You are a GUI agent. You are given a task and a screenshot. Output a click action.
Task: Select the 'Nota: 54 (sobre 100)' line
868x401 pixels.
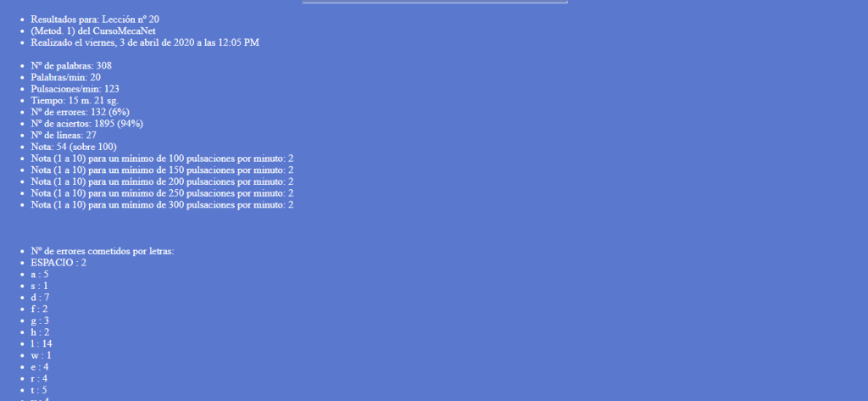(x=74, y=148)
